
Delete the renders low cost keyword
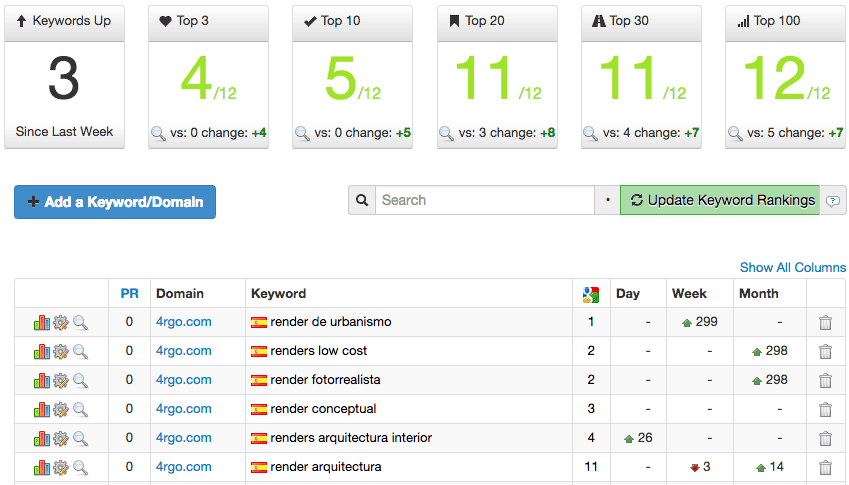[x=825, y=352]
